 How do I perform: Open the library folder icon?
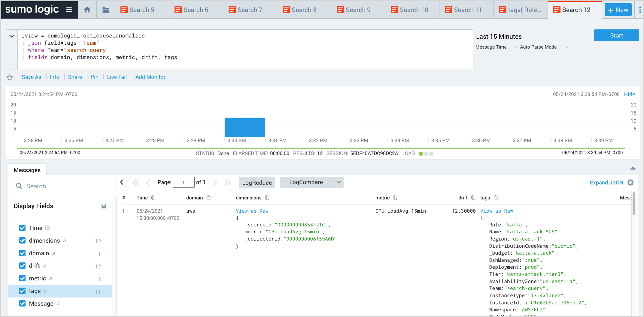click(x=106, y=10)
